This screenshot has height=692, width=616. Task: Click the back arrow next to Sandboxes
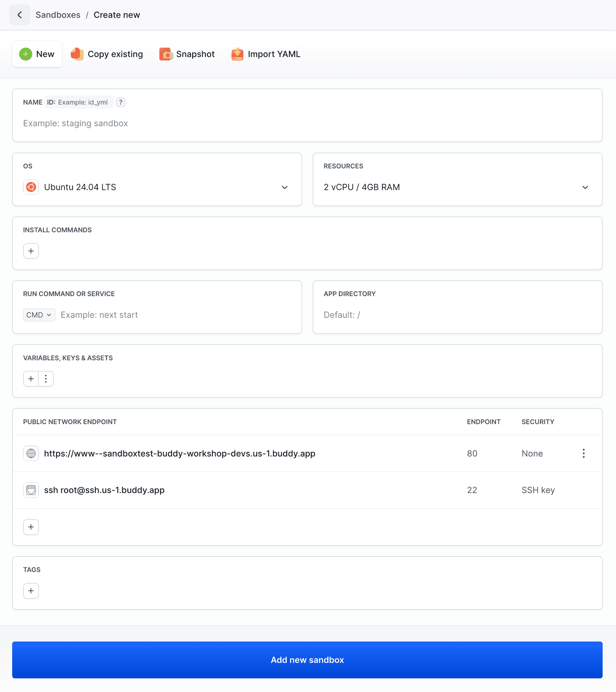20,15
